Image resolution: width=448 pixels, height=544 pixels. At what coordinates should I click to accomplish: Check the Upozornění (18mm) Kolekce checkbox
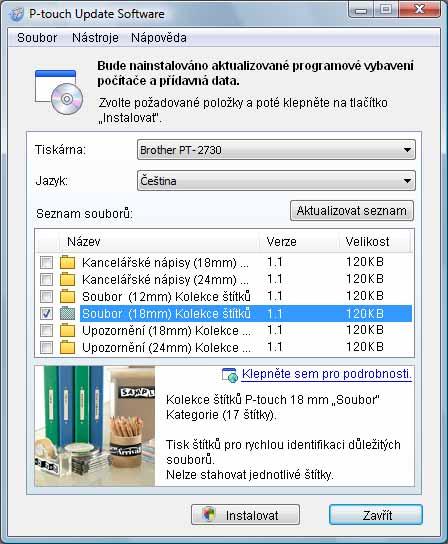tap(46, 330)
